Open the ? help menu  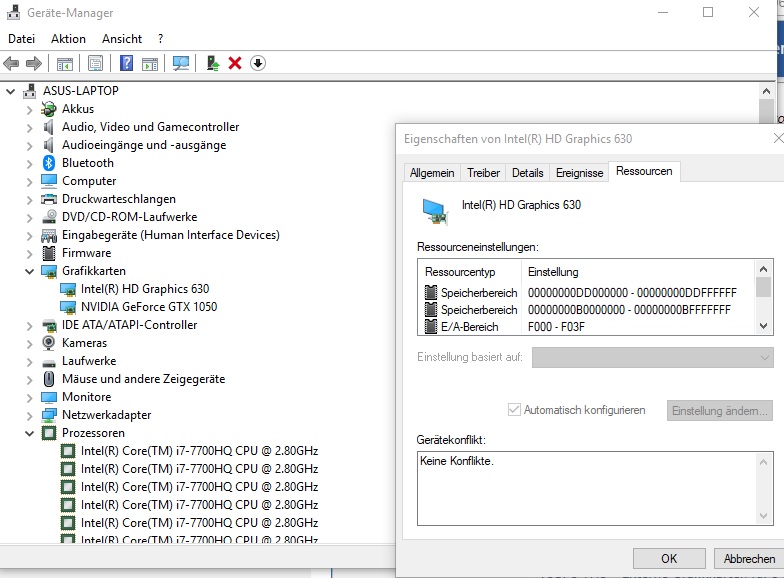point(160,39)
